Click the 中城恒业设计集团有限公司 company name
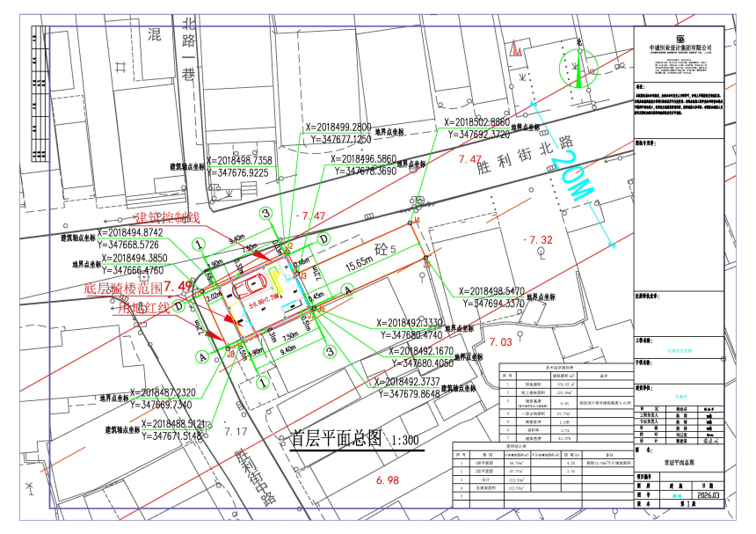Screen dimensions: 756x534 (680, 48)
